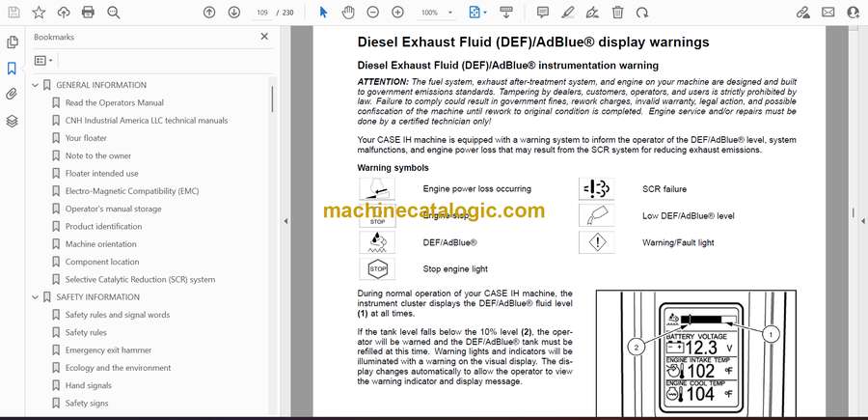The height and width of the screenshot is (420, 868).
Task: Print the document with printer icon
Action: [x=88, y=13]
